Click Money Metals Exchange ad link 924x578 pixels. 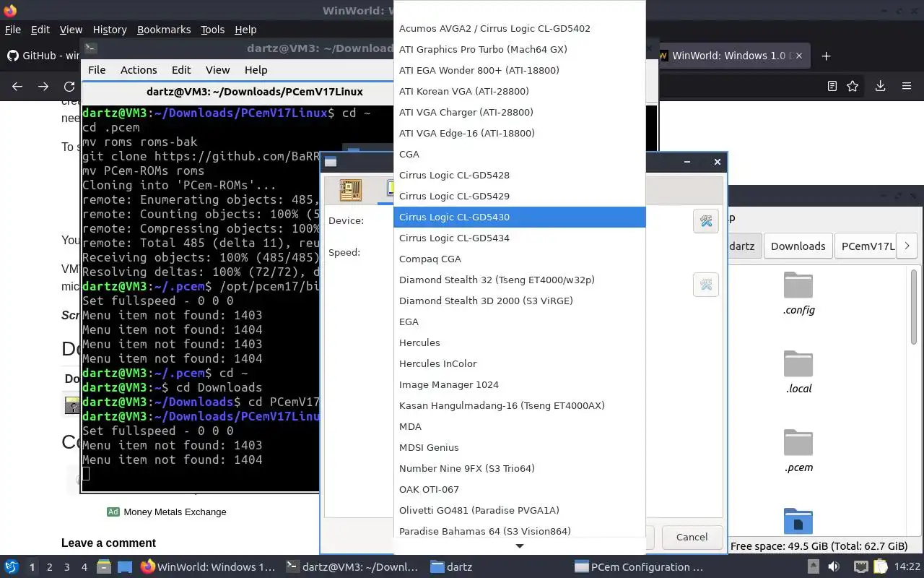[x=175, y=512]
